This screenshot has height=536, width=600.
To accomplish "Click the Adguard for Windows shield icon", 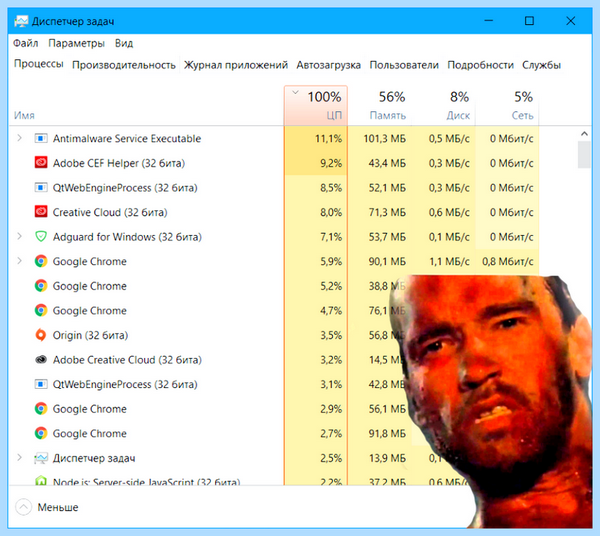I will 41,236.
